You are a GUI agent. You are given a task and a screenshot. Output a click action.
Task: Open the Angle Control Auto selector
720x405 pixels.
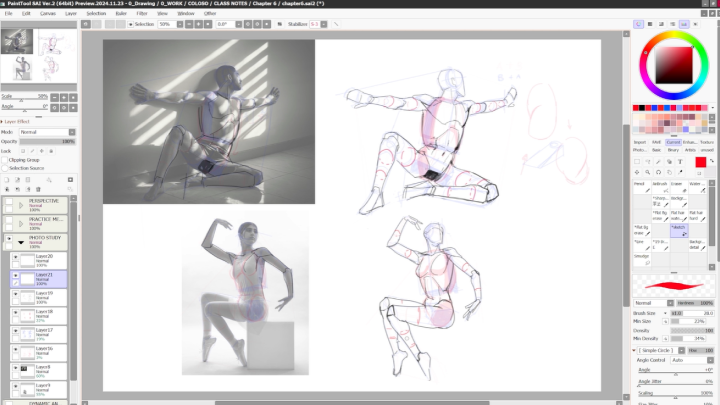[692, 360]
